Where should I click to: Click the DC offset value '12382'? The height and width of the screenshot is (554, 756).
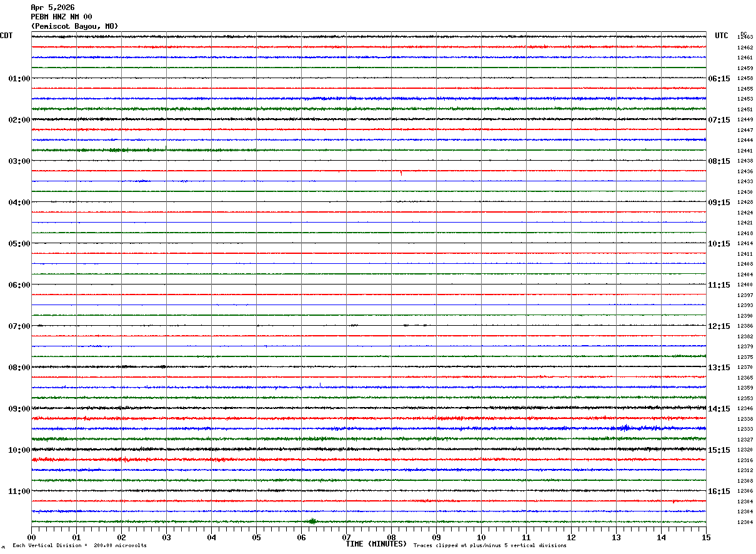(745, 336)
